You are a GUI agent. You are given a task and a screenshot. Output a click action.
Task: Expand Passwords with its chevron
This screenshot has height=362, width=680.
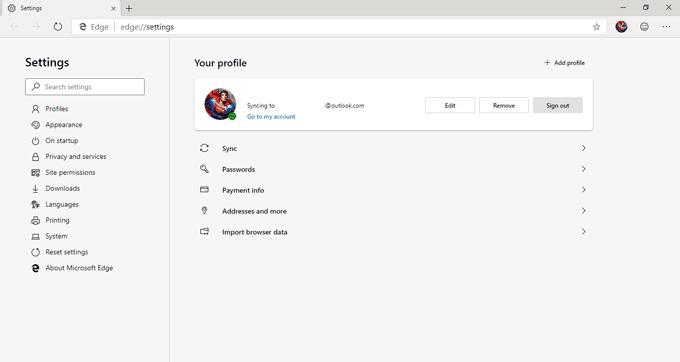click(584, 169)
